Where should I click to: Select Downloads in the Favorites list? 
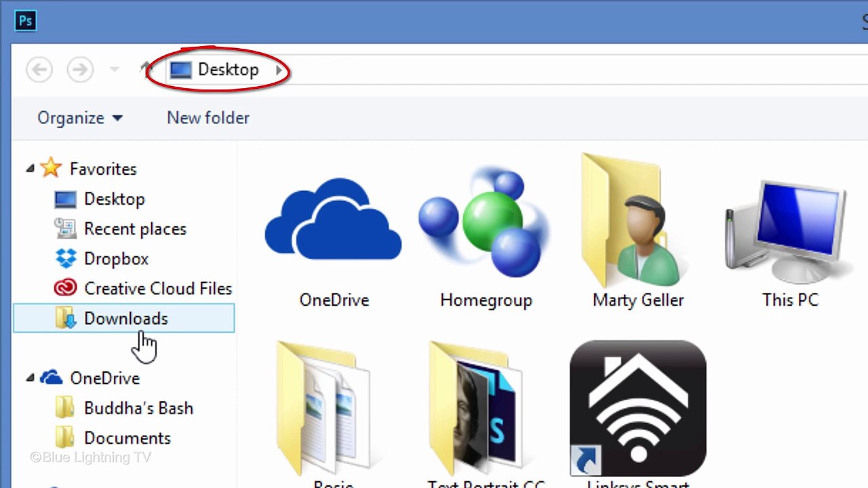[123, 319]
